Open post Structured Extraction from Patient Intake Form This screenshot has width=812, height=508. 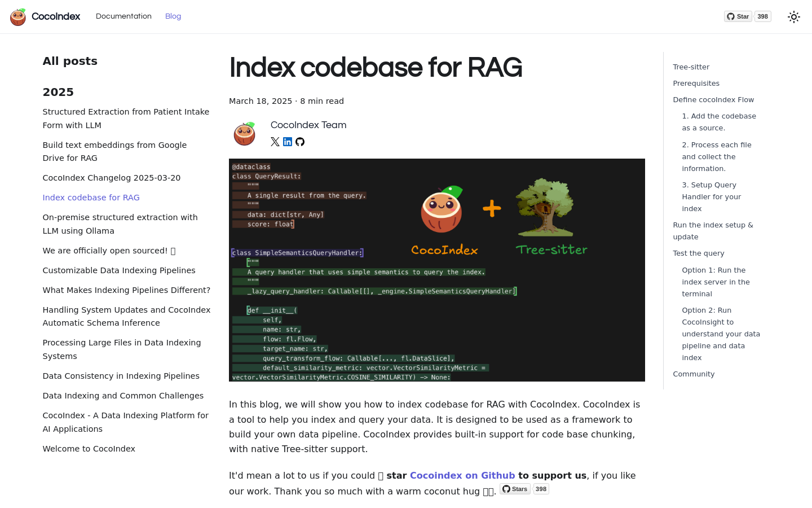[x=126, y=119]
